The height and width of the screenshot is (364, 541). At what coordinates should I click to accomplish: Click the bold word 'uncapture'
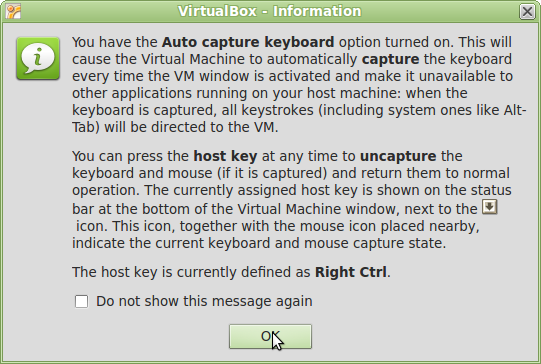tap(398, 156)
